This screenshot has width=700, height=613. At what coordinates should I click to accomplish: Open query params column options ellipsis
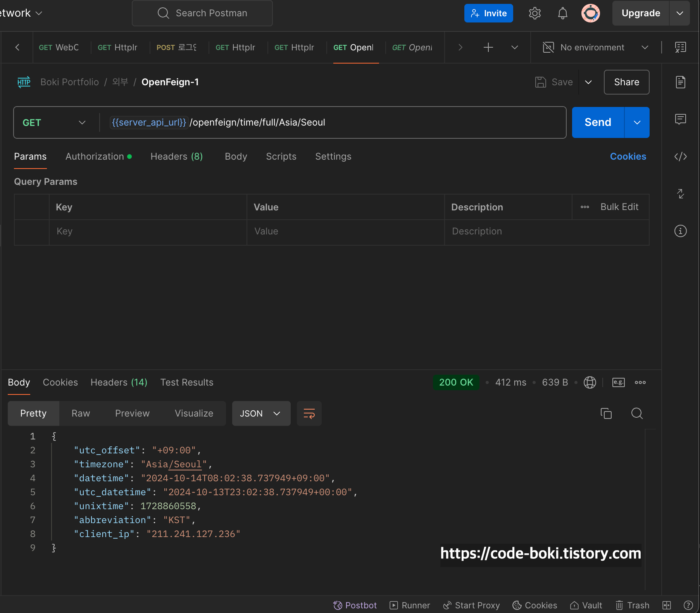pos(584,207)
